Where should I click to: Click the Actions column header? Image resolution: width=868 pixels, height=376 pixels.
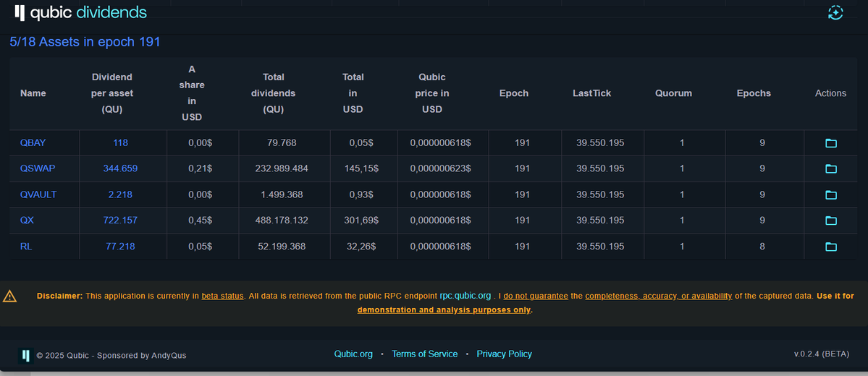tap(831, 93)
